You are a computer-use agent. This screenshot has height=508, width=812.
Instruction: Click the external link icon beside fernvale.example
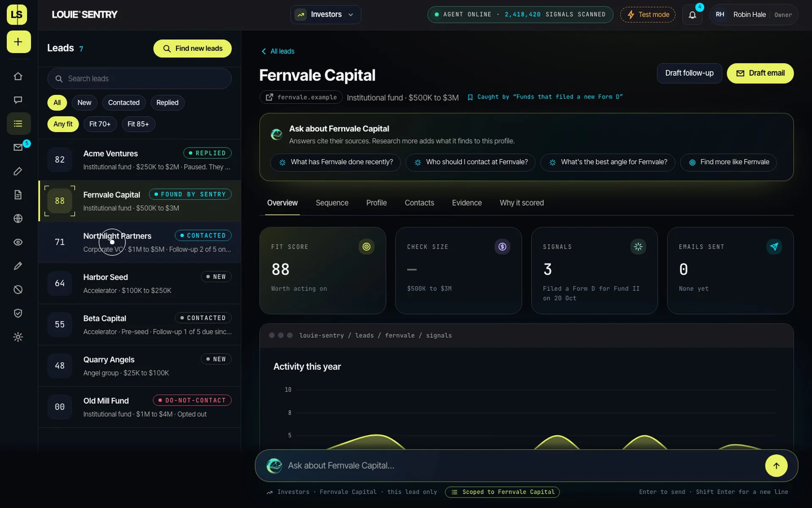(x=269, y=97)
